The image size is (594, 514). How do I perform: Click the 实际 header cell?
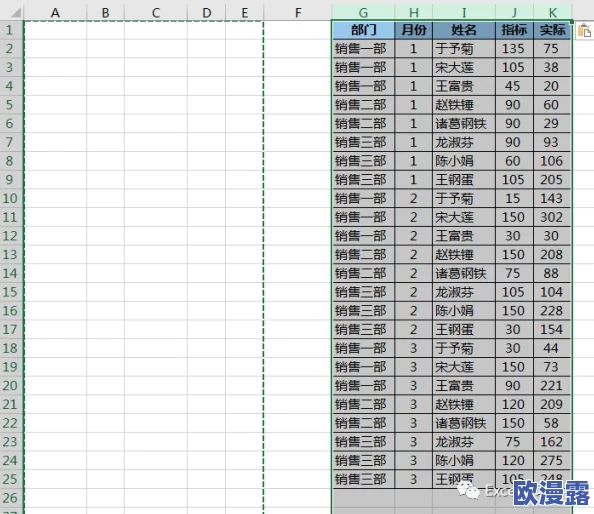click(x=552, y=30)
